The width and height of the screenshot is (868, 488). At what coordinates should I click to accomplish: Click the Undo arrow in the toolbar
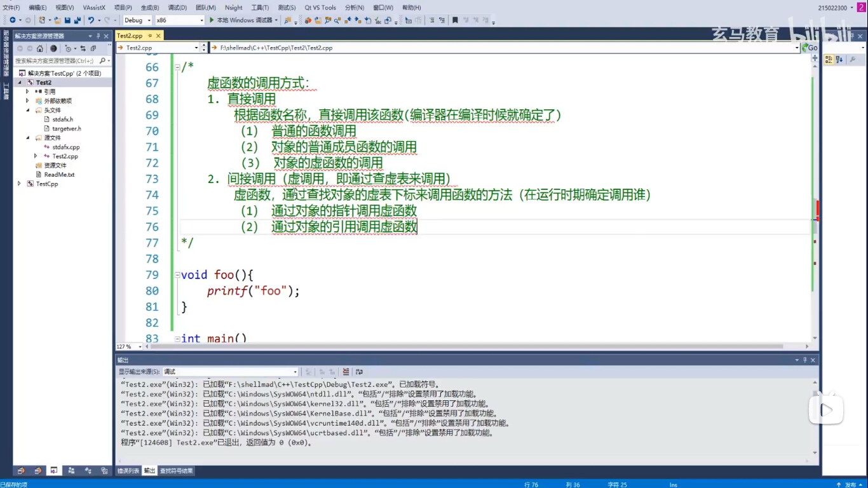click(x=91, y=20)
